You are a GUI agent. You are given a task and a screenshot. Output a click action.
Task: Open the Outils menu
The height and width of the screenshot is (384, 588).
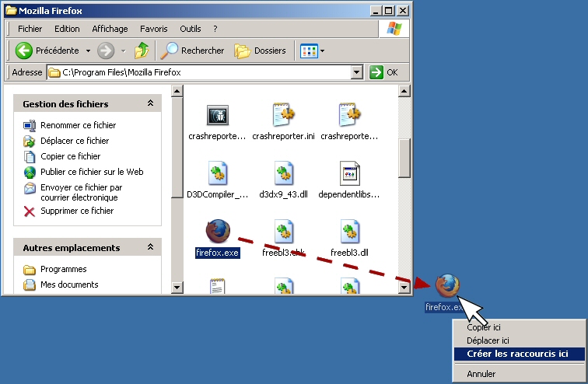[x=190, y=29]
